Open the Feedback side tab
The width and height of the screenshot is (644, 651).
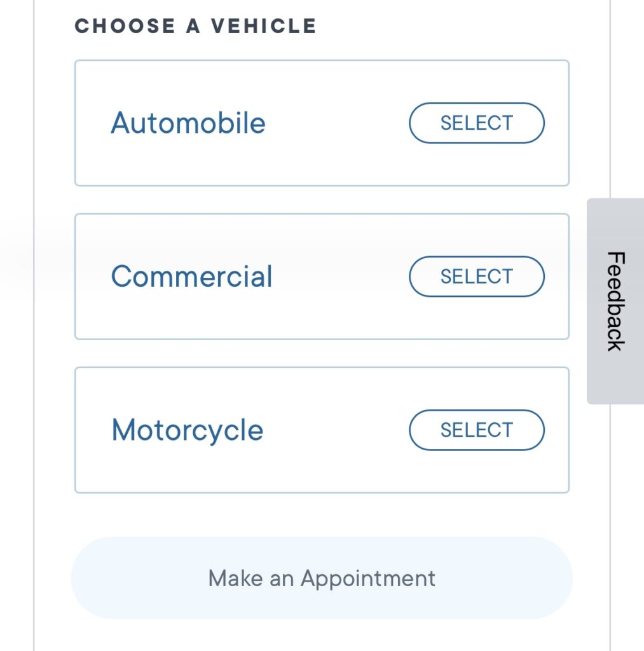(x=615, y=301)
